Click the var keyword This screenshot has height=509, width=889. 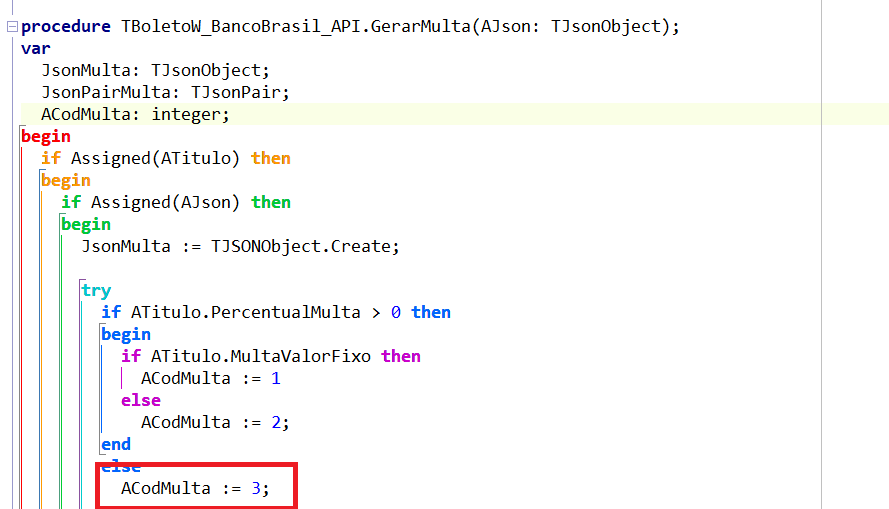(x=36, y=49)
